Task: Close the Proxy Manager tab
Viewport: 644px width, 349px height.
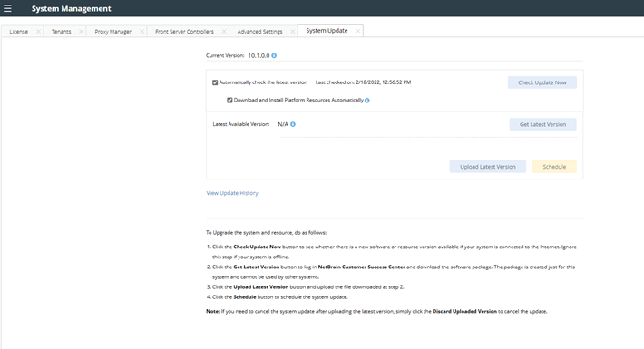Action: point(141,31)
